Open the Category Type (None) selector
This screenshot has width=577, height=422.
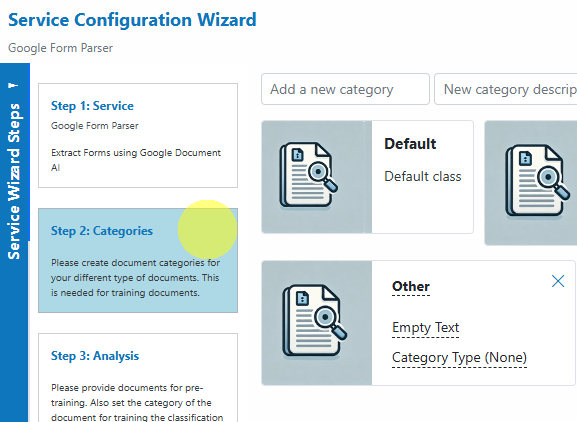459,357
